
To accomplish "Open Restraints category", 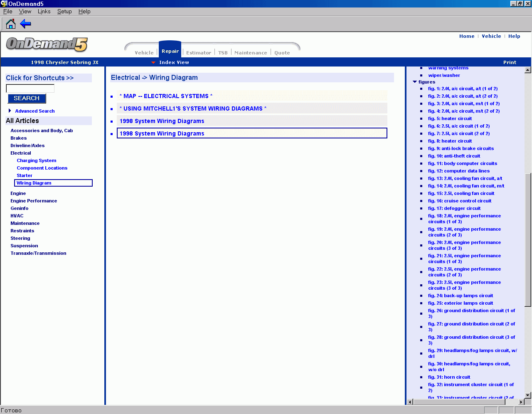I will coord(22,231).
